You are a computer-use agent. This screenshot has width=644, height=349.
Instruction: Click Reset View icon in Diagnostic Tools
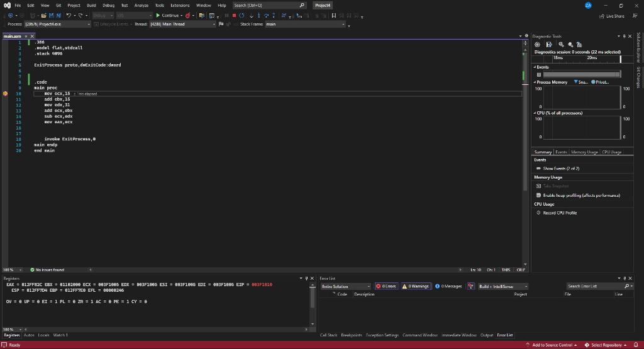[579, 45]
